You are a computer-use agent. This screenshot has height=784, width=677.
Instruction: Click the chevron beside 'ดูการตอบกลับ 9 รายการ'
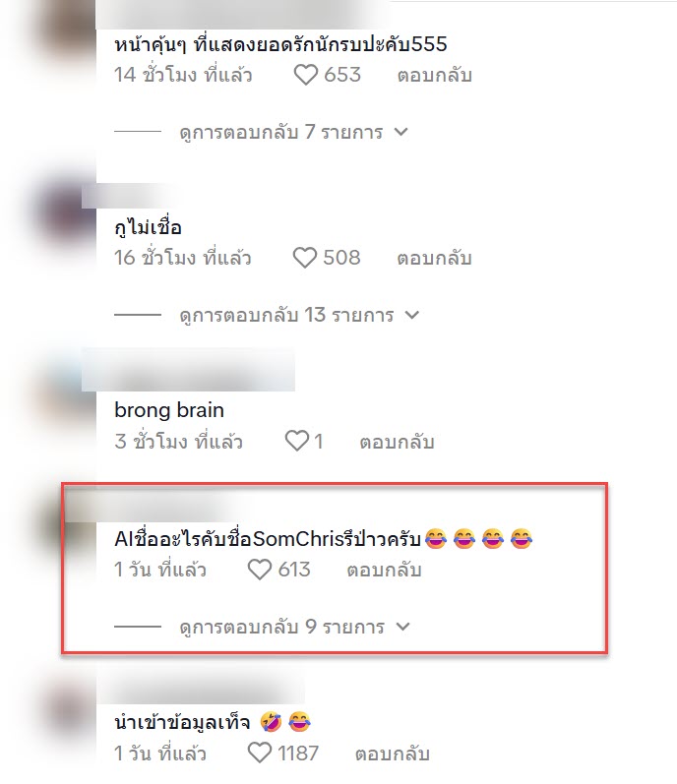(403, 627)
